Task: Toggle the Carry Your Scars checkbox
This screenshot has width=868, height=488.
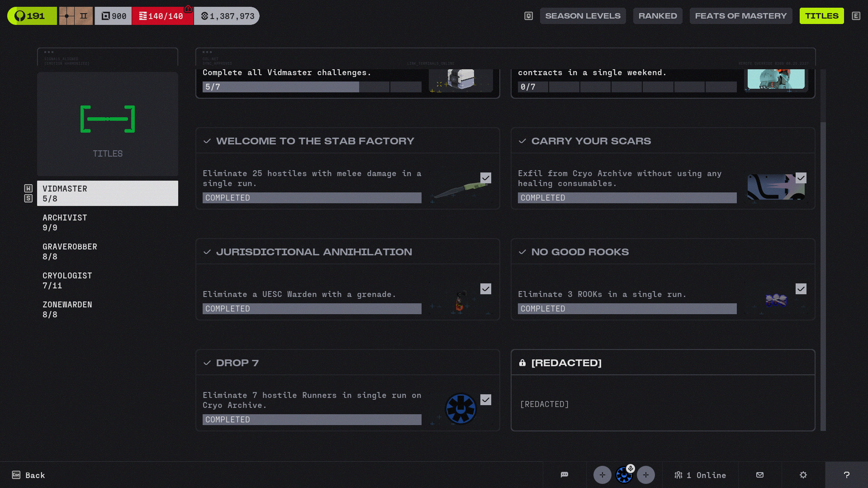Action: 801,178
